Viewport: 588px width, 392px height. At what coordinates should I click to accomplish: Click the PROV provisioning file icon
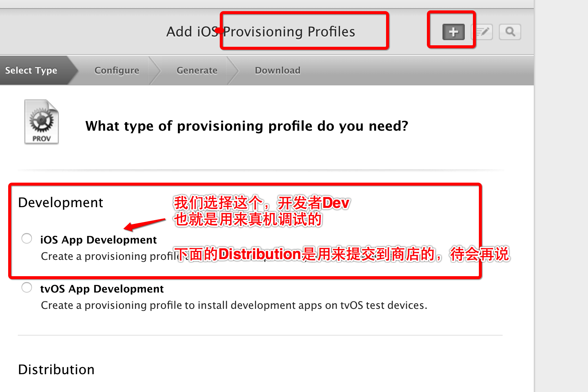(x=42, y=122)
